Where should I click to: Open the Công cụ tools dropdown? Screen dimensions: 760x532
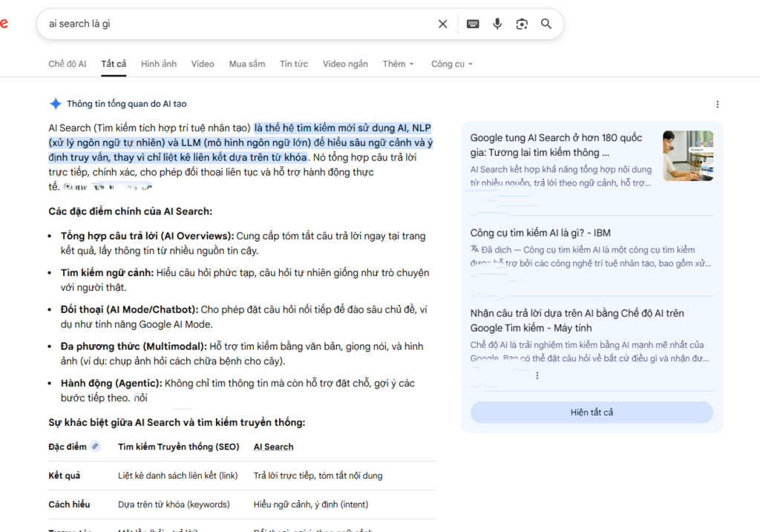pos(451,64)
